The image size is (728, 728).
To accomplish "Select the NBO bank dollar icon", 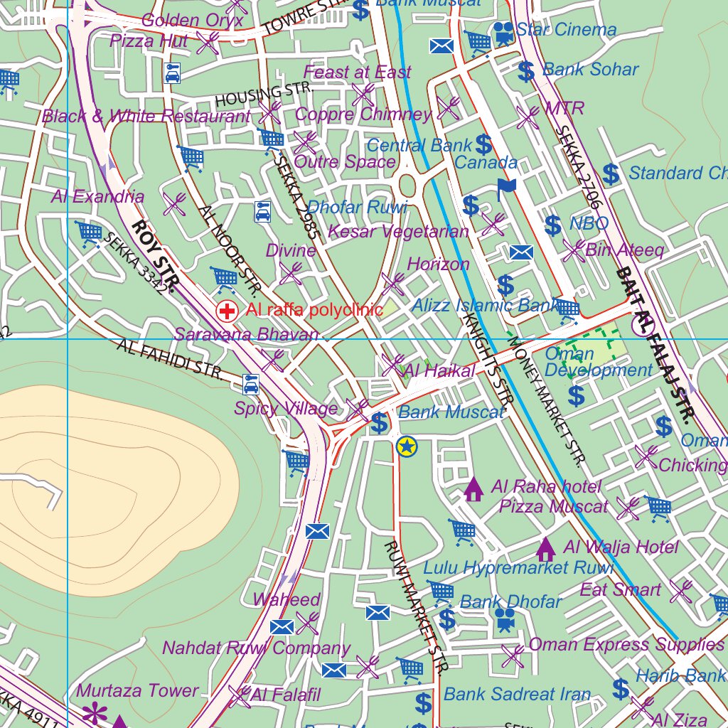I will (x=552, y=225).
